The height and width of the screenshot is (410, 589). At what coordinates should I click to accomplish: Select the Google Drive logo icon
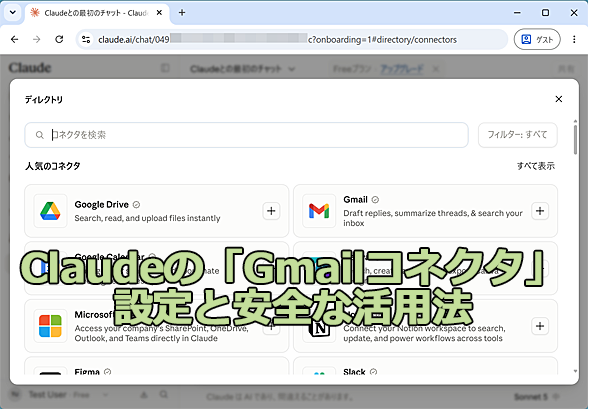50,211
